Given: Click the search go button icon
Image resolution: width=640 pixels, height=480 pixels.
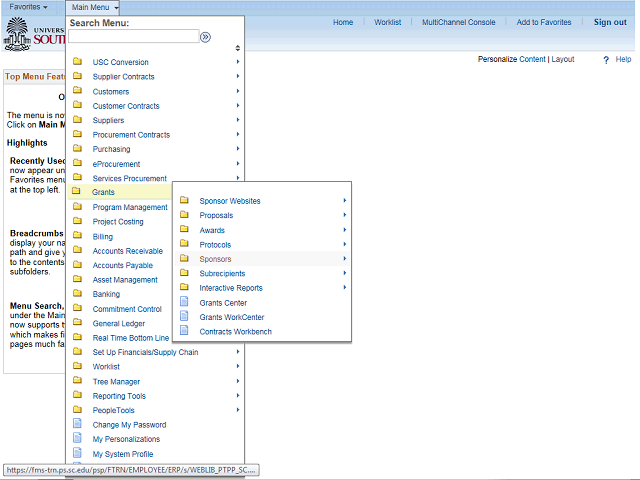Looking at the screenshot, I should point(205,37).
